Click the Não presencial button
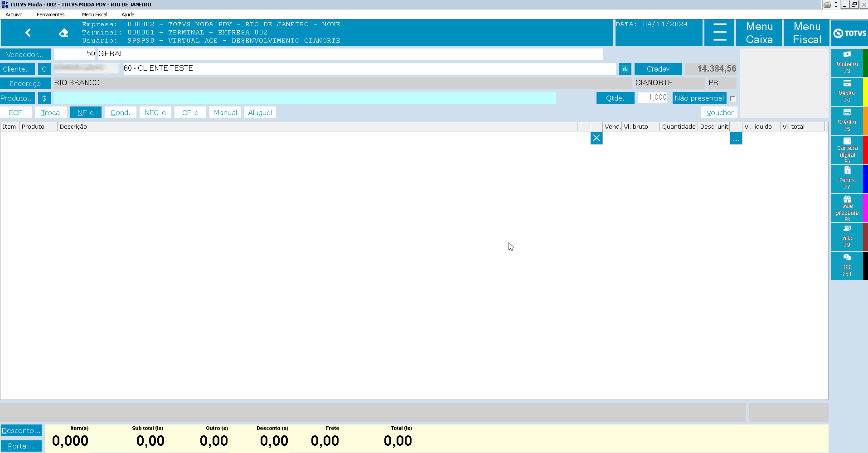Viewport: 868px width, 453px height. pos(699,98)
